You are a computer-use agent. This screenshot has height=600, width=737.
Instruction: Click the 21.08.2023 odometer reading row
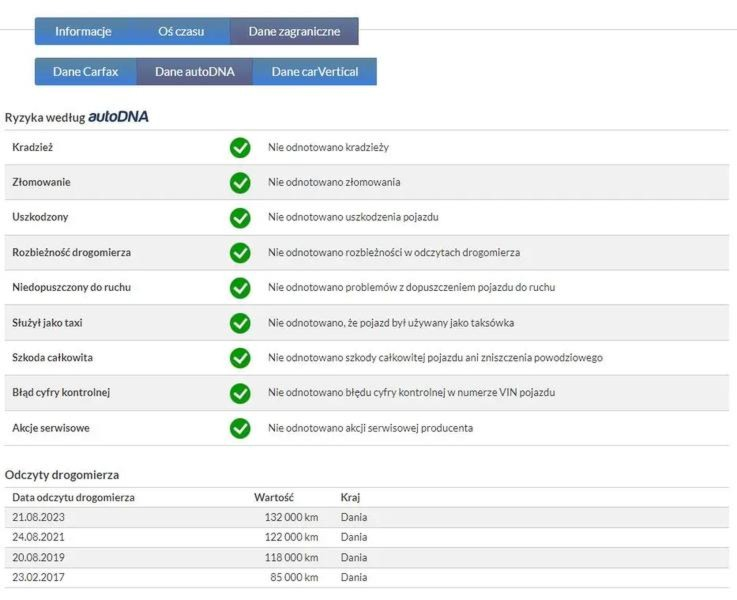(367, 517)
